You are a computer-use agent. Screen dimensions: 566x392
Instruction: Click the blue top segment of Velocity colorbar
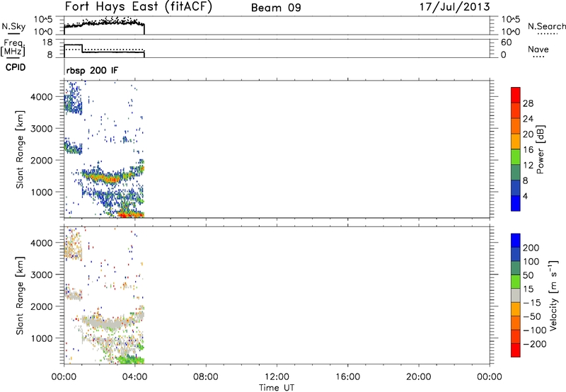(516, 241)
